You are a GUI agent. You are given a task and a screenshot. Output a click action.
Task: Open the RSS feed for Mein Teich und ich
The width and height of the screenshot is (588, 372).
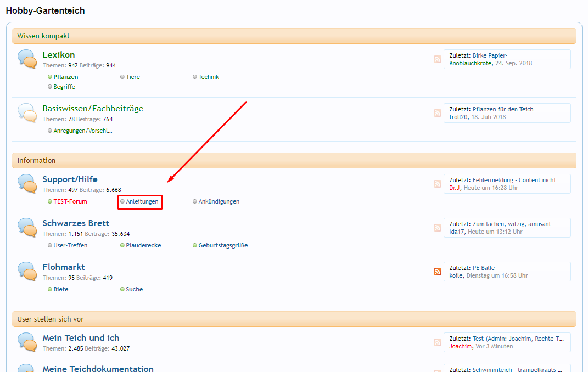coord(437,342)
